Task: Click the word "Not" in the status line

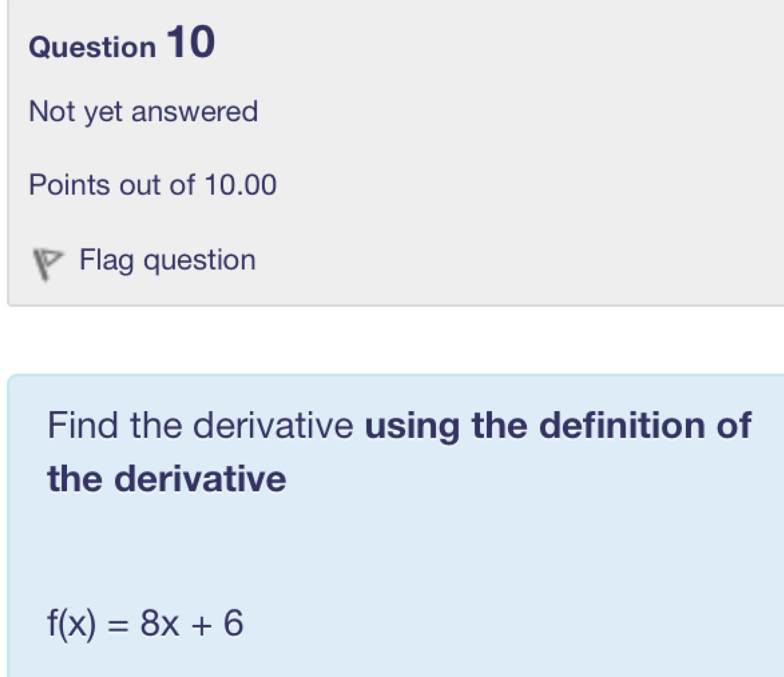Action: click(x=52, y=112)
